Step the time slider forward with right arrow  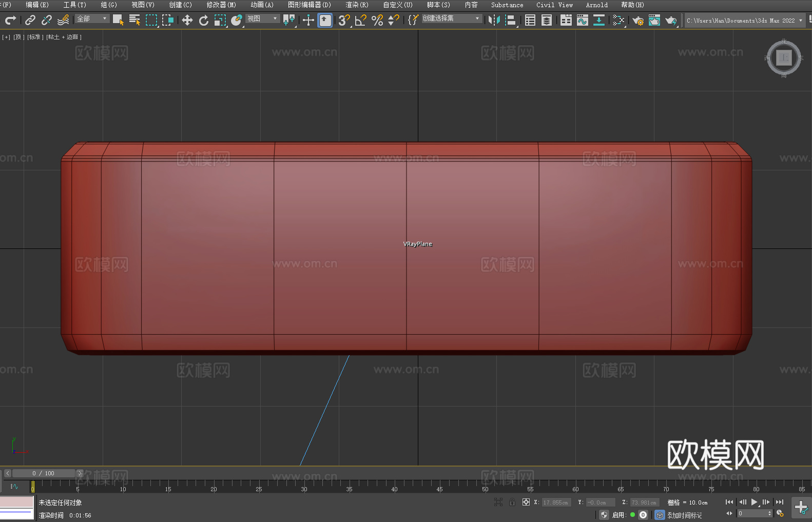pyautogui.click(x=80, y=473)
